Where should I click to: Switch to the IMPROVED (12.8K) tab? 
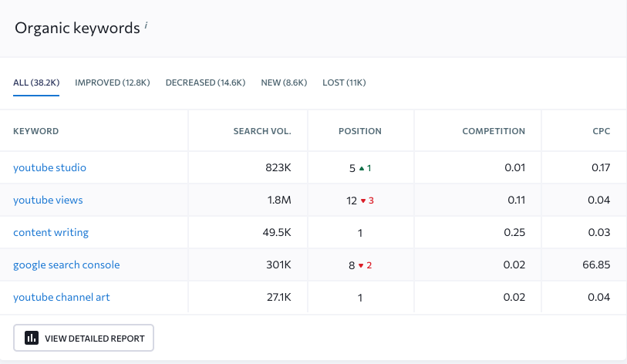click(113, 83)
